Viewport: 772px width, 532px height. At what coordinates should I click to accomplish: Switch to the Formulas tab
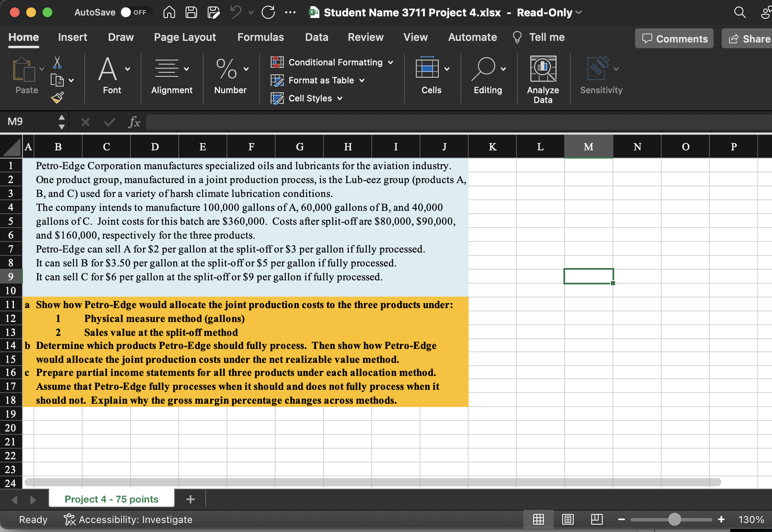click(261, 37)
